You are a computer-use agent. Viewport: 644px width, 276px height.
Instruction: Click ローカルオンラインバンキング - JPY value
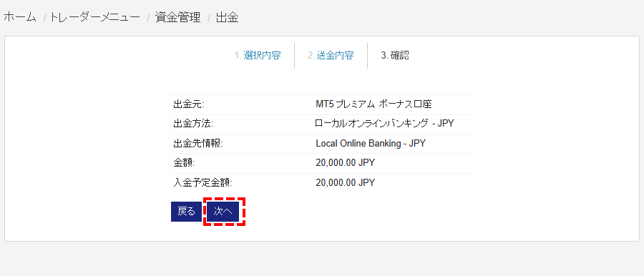pyautogui.click(x=384, y=124)
